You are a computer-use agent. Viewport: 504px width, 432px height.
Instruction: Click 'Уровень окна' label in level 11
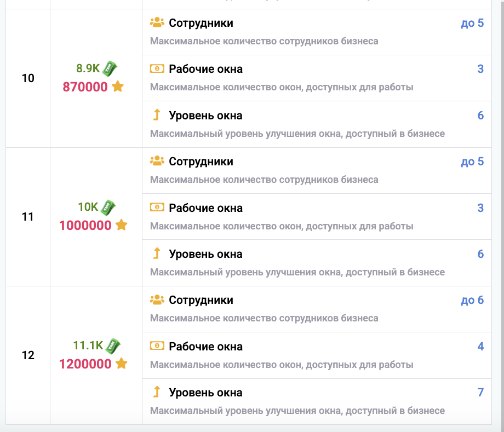click(205, 254)
